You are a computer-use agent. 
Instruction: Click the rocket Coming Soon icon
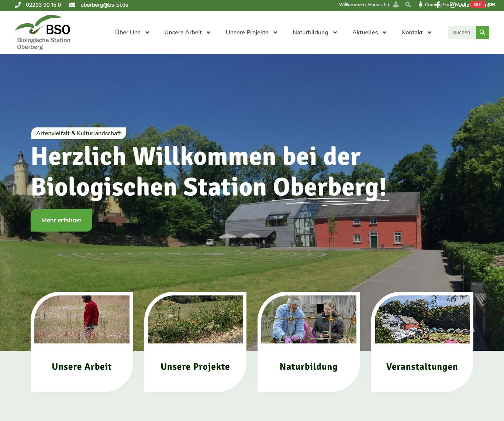tap(420, 5)
